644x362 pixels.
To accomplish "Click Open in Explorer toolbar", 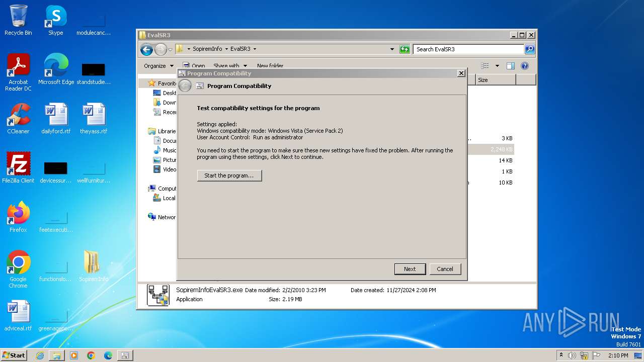I will click(x=194, y=66).
